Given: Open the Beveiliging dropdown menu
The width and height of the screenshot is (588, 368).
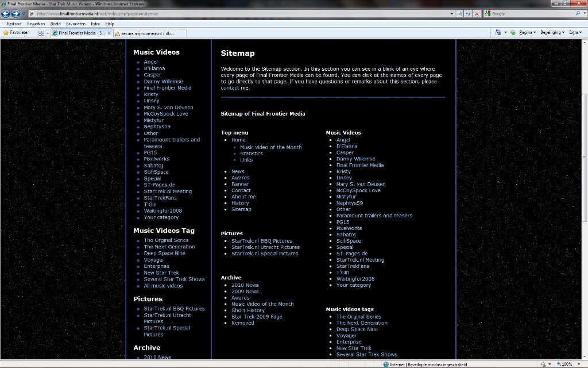Looking at the screenshot, I should pyautogui.click(x=552, y=33).
